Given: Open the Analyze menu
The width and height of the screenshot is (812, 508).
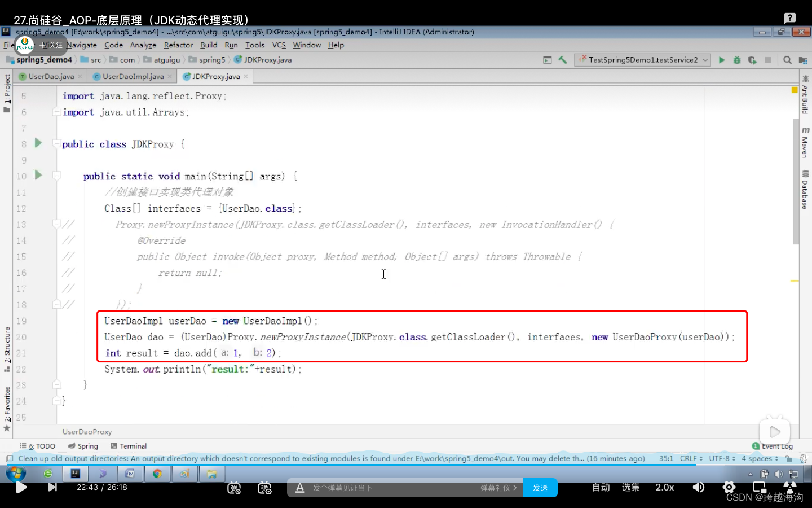Looking at the screenshot, I should [x=143, y=45].
